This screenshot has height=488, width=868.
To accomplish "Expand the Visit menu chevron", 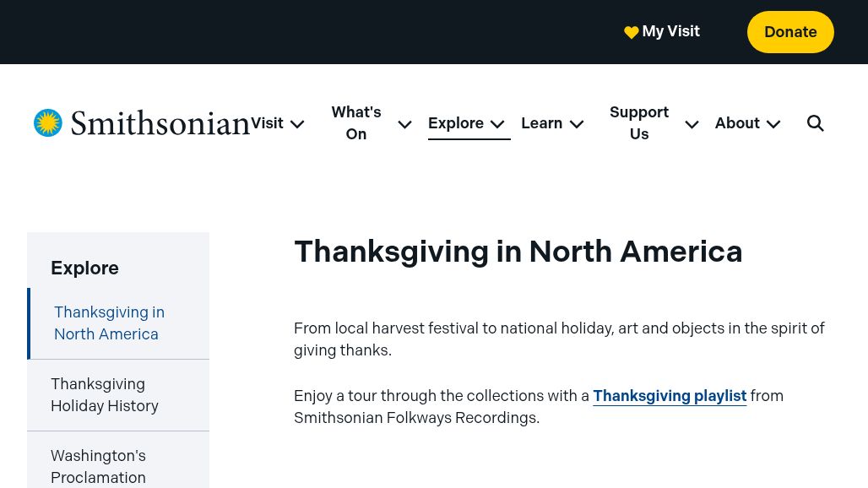I will coord(297,124).
